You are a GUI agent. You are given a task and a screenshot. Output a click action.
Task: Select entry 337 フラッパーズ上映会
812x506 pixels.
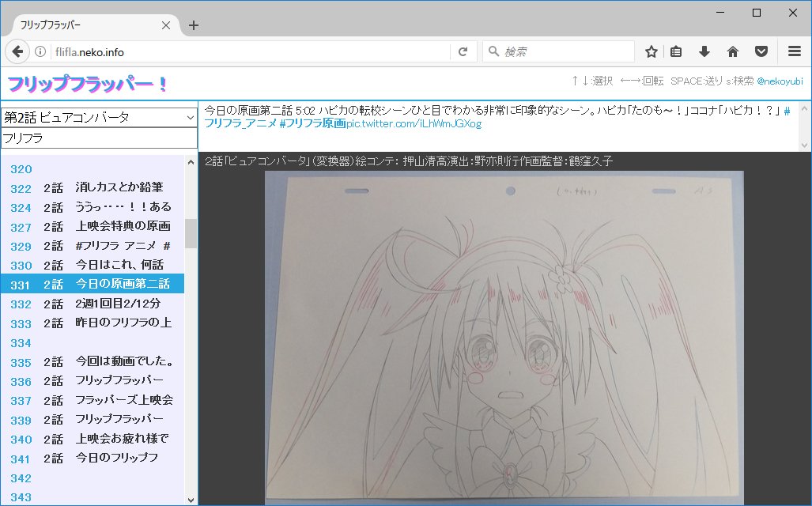[93, 400]
